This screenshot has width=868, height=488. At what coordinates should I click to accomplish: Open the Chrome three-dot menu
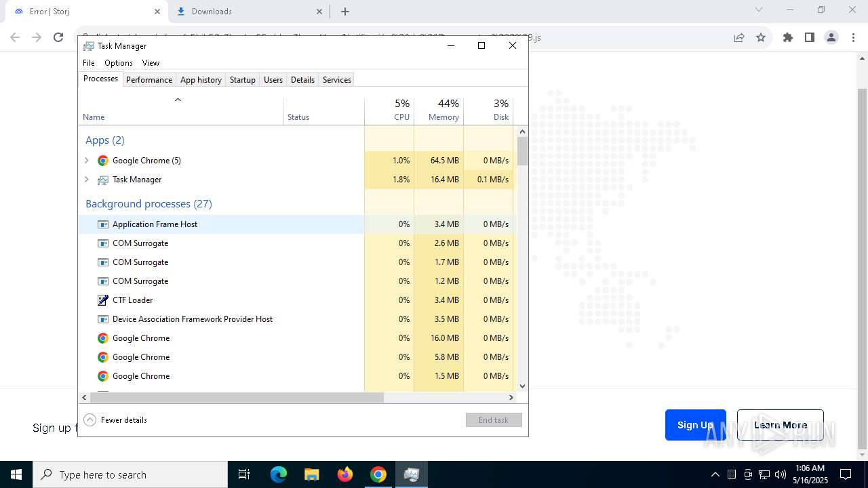853,37
